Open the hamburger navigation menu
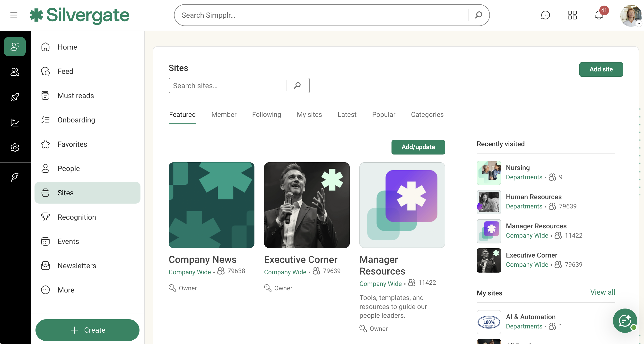The image size is (644, 344). (14, 15)
